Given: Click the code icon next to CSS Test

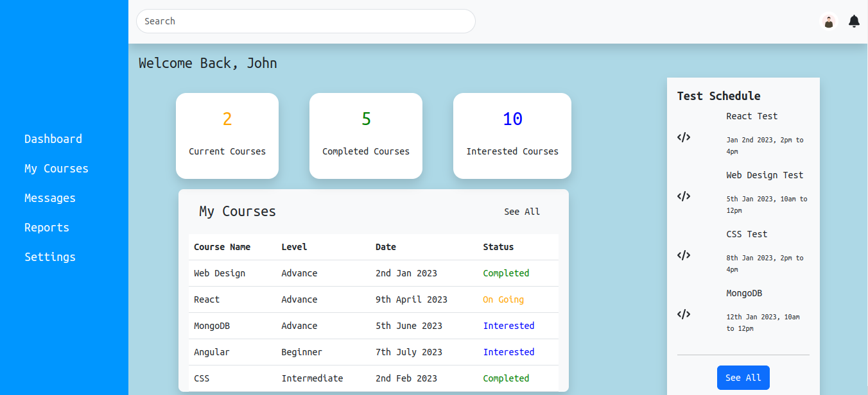Looking at the screenshot, I should 684,255.
